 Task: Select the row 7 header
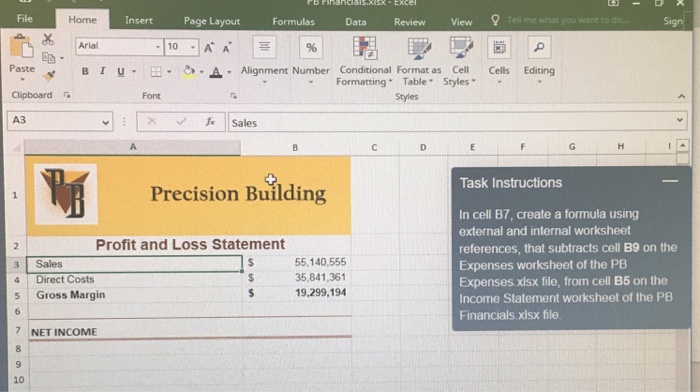click(x=18, y=330)
